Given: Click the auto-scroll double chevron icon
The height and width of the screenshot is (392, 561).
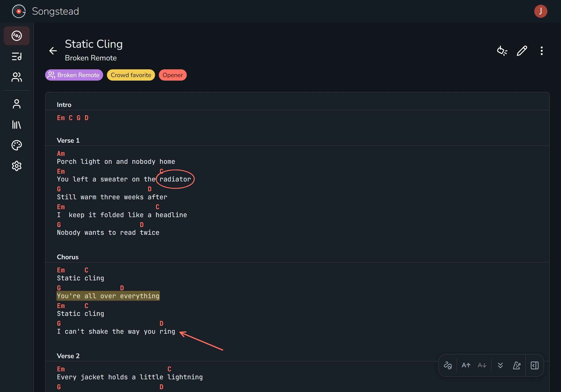Looking at the screenshot, I should [x=500, y=365].
